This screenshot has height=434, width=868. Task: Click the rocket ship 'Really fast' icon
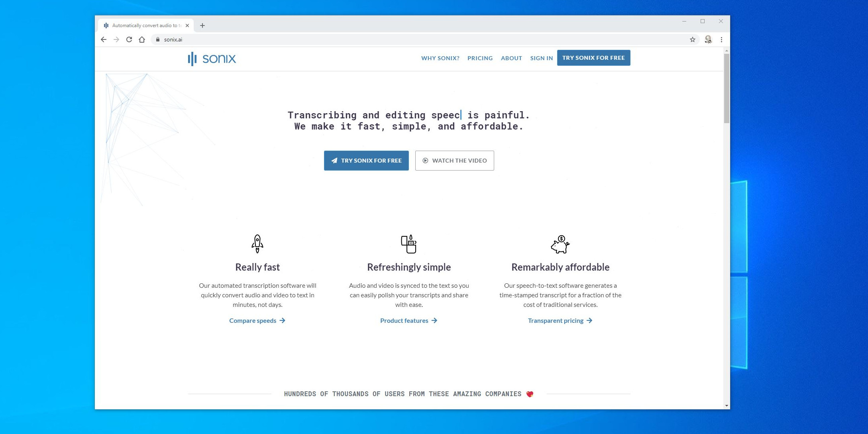257,244
